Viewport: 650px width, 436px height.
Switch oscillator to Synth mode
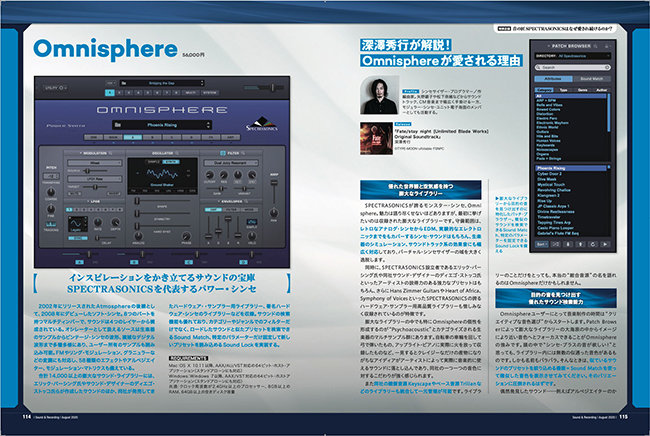[171, 162]
